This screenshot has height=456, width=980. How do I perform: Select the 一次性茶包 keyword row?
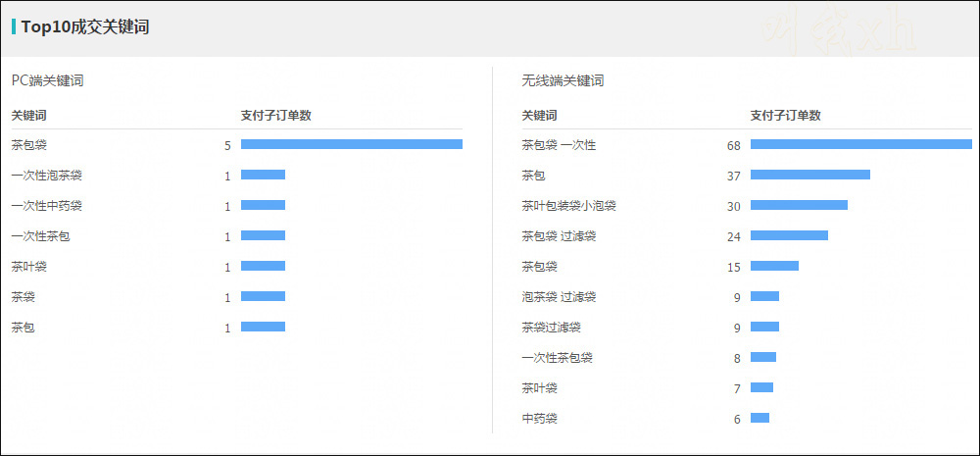pyautogui.click(x=40, y=236)
